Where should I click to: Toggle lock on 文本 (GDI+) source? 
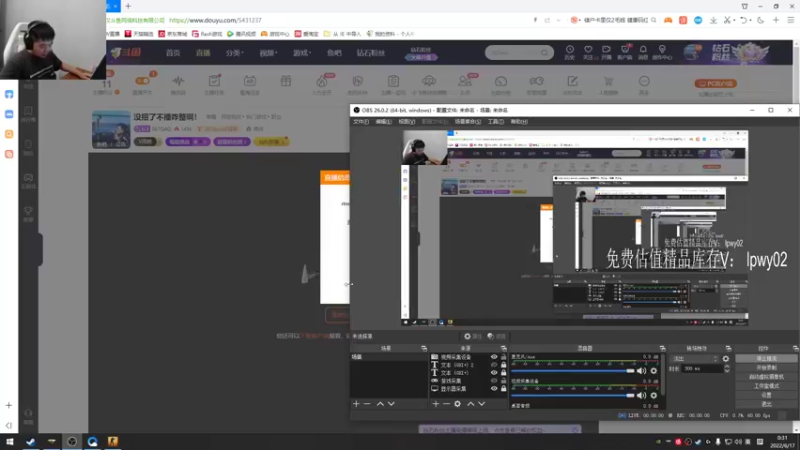pyautogui.click(x=504, y=373)
